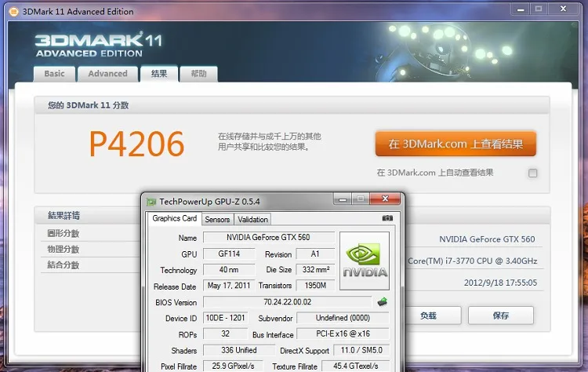The width and height of the screenshot is (588, 372).
Task: Click the Technology field 40 nm
Action: click(x=229, y=269)
